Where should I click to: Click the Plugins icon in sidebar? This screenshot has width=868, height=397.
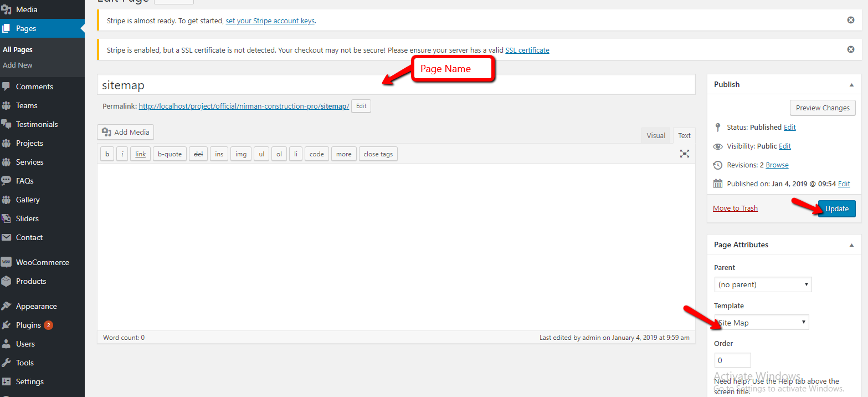[7, 325]
